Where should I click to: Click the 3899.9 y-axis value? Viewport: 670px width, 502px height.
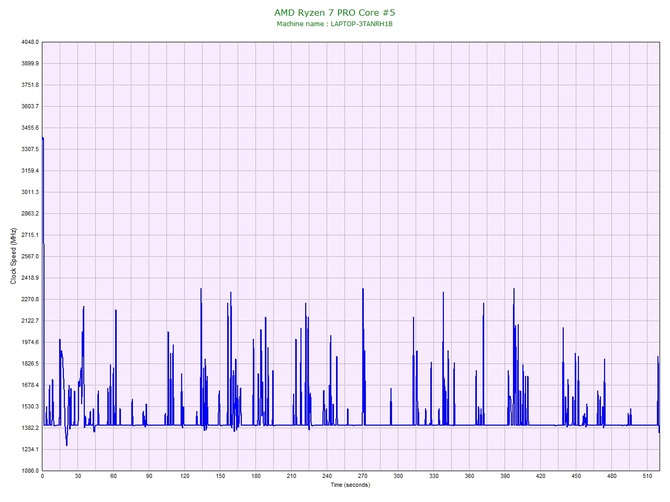pos(30,63)
